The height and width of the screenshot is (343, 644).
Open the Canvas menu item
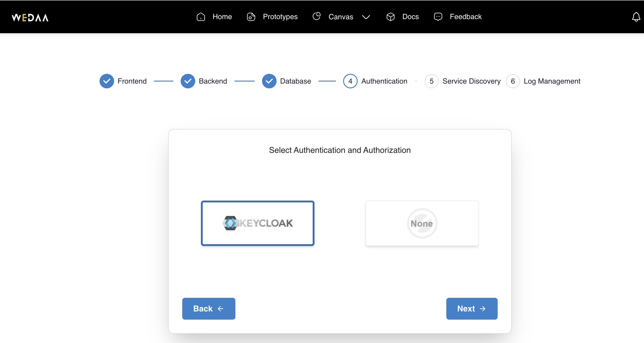(341, 17)
